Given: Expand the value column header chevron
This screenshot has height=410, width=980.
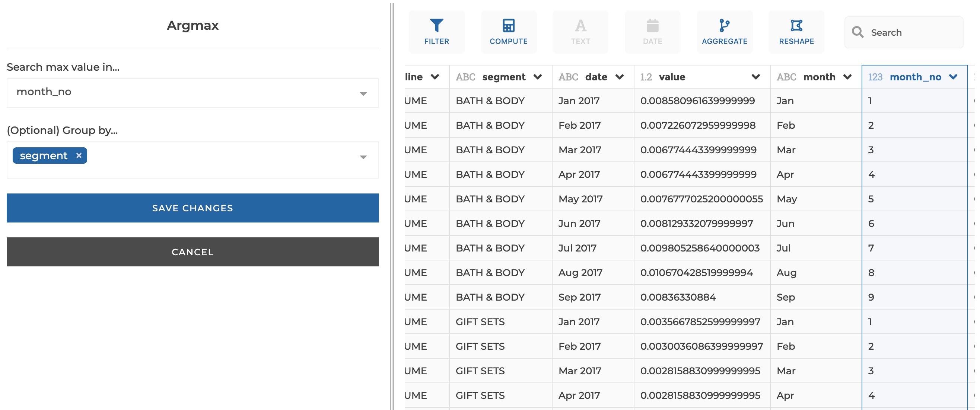Looking at the screenshot, I should [x=755, y=77].
